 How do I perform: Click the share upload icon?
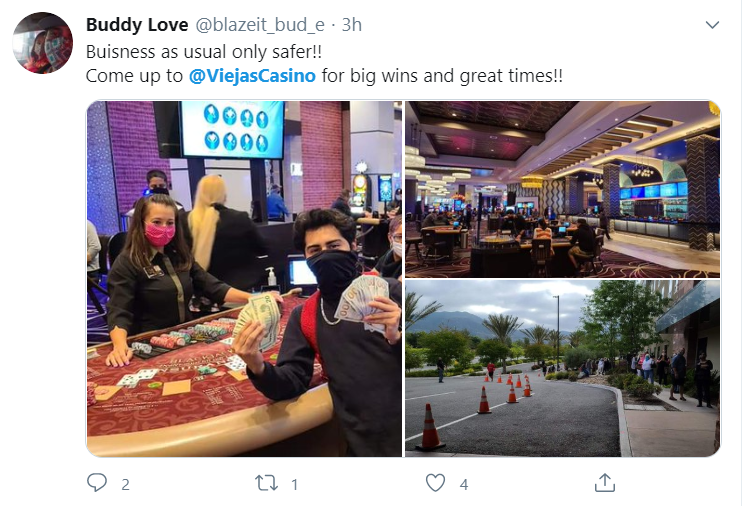pyautogui.click(x=604, y=483)
